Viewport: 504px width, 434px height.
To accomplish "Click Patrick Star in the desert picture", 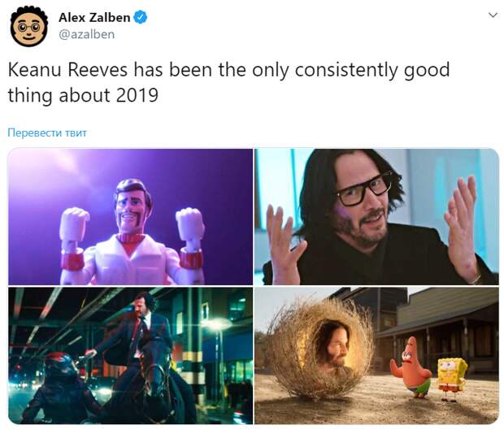I will [x=411, y=367].
